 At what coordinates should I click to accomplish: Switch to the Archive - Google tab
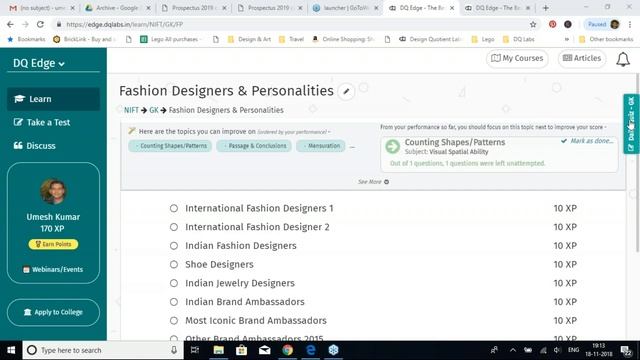point(118,8)
